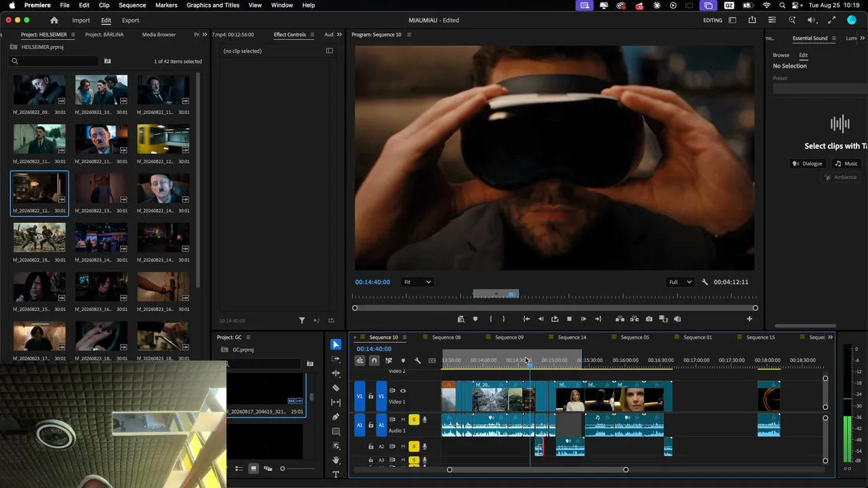Toggle lock on A2 track
The image size is (868, 488).
coord(371,447)
